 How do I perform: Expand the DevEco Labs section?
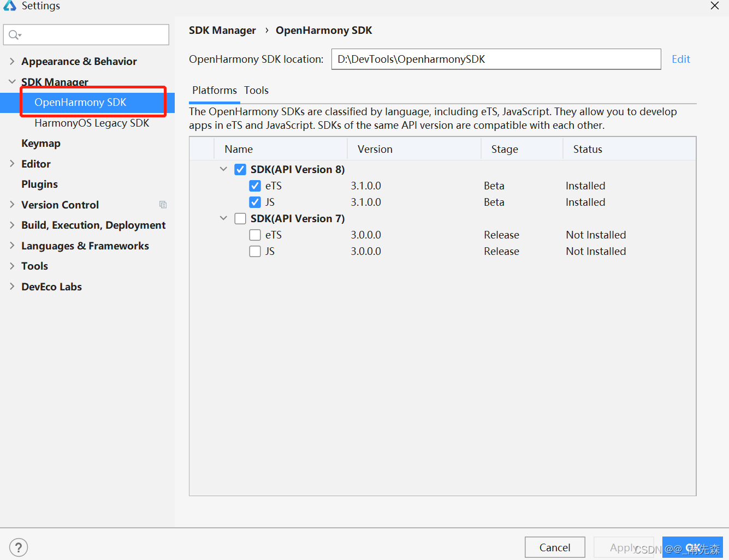coord(12,287)
